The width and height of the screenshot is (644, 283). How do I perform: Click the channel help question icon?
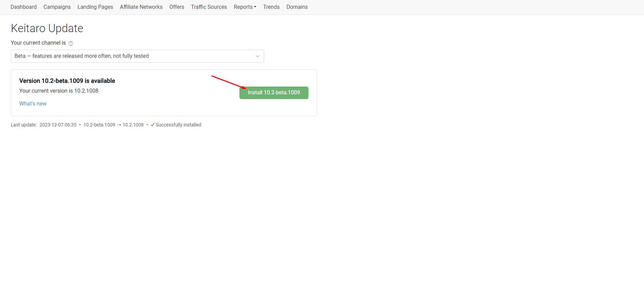tap(71, 43)
